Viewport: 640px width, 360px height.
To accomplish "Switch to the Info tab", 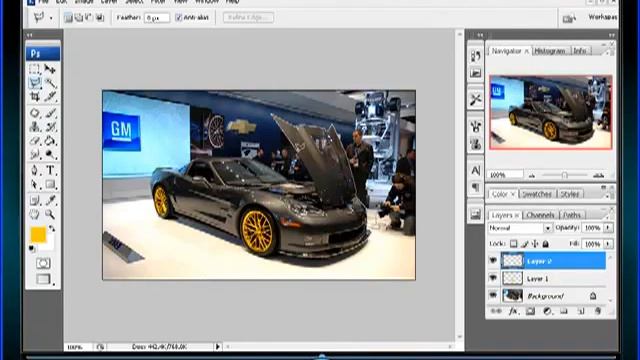I will 580,51.
